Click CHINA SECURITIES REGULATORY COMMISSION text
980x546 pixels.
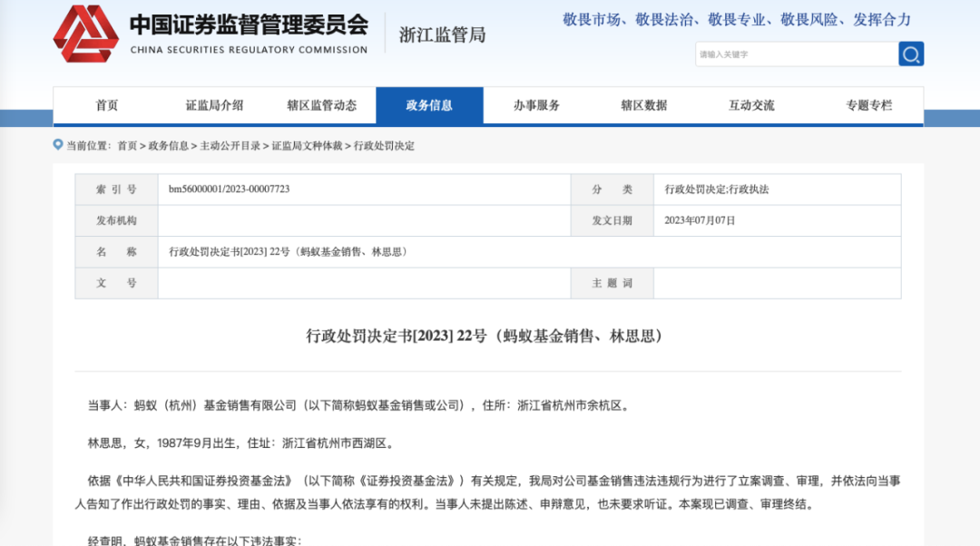pos(249,50)
